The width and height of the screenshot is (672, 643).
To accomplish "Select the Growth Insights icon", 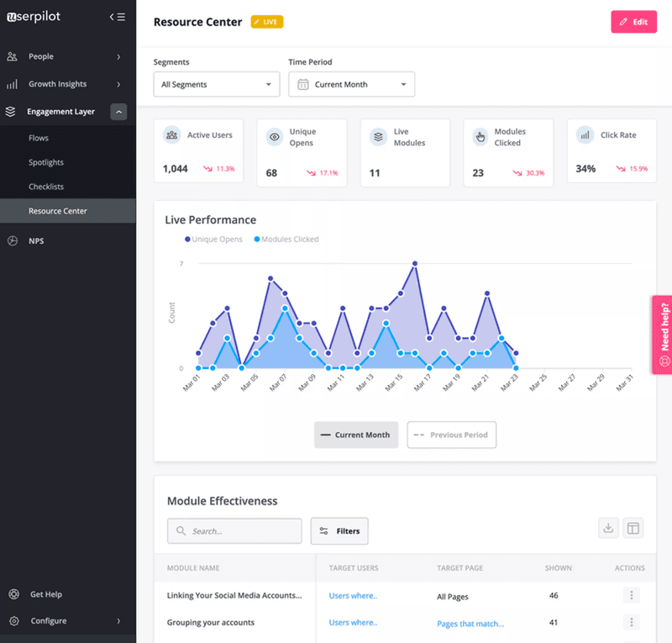I will [12, 84].
